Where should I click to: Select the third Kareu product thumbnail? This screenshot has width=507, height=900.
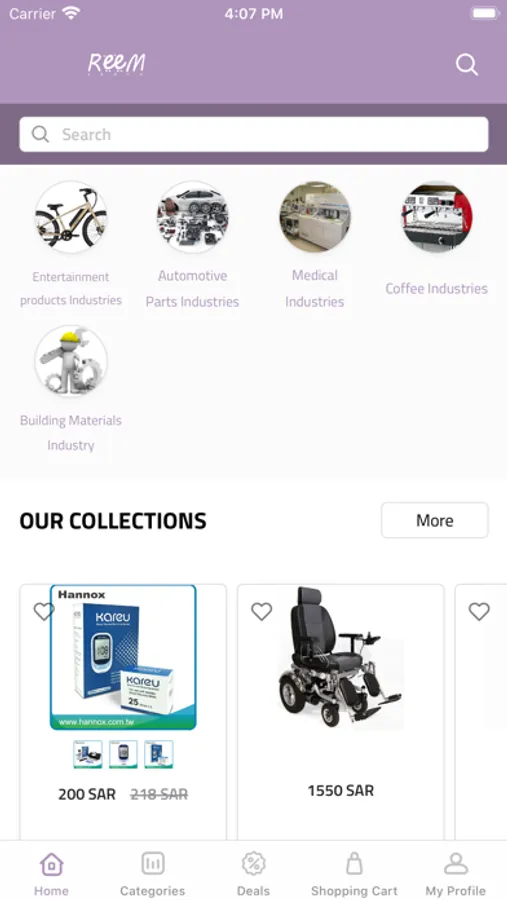pos(158,754)
